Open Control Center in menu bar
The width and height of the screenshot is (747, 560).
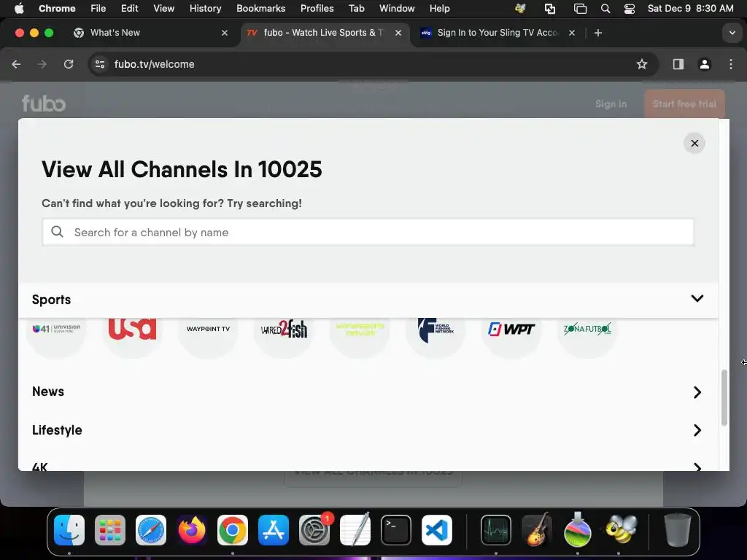630,9
